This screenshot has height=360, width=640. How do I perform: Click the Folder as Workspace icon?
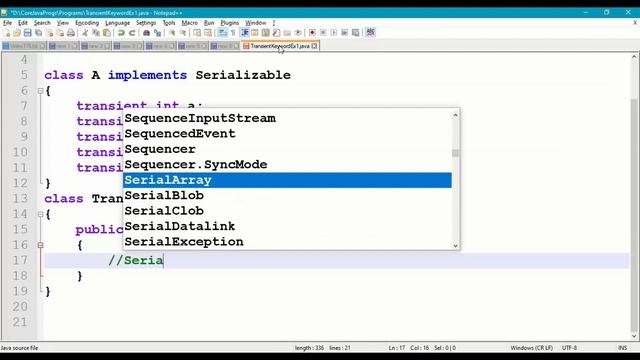(x=287, y=33)
